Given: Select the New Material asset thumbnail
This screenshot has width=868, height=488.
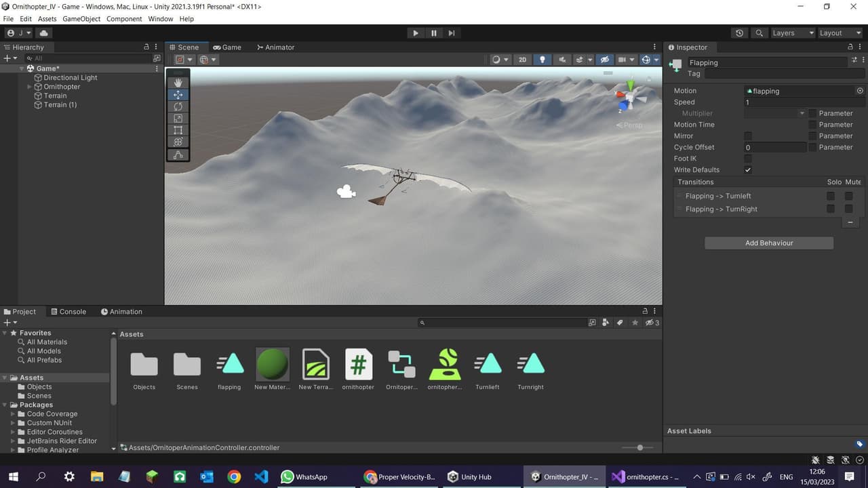Looking at the screenshot, I should point(272,365).
